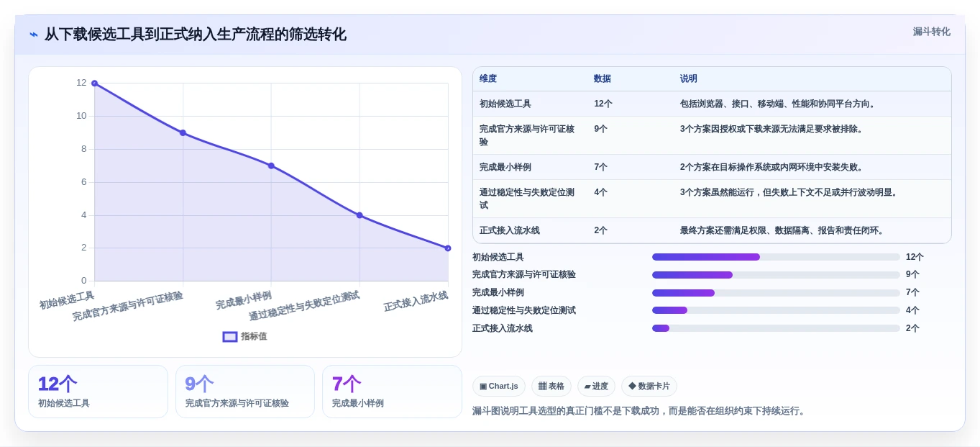Click the 初始候选工具 progress bar
Screen dimensions: 980x447
[x=776, y=257]
